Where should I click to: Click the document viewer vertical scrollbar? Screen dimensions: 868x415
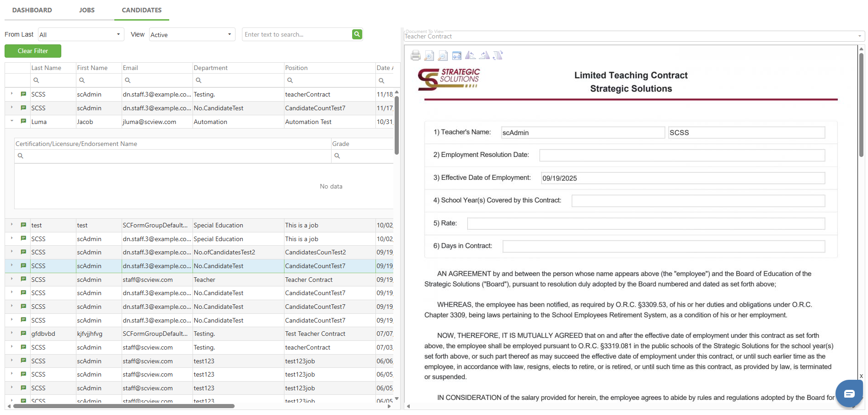[x=861, y=105]
